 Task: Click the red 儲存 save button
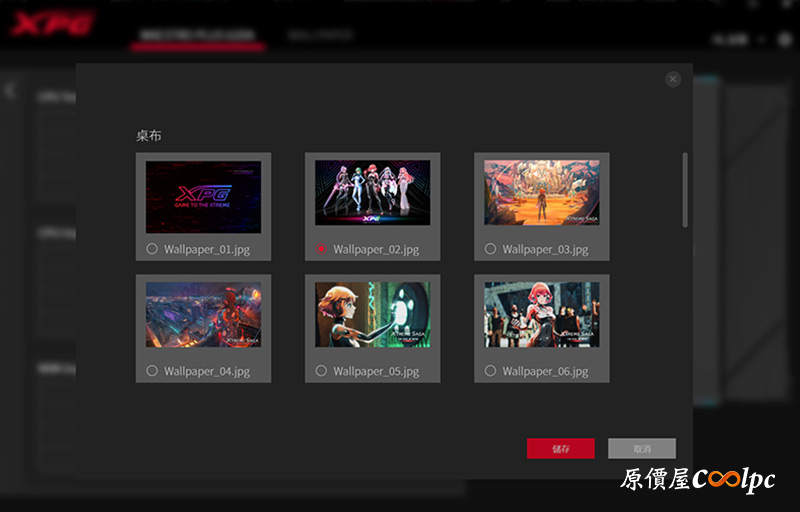pos(560,449)
